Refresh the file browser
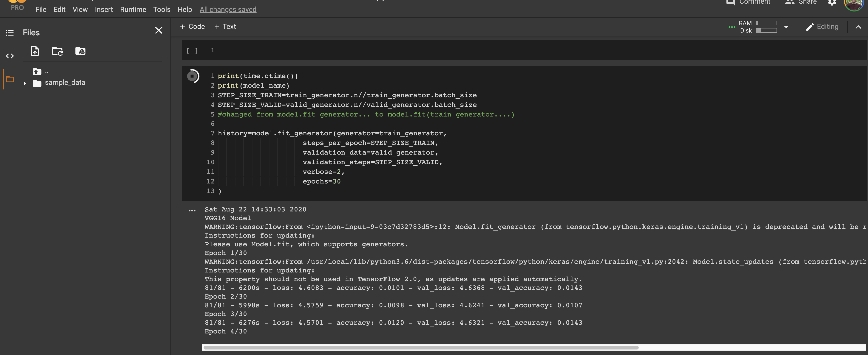The width and height of the screenshot is (868, 355). coord(57,51)
